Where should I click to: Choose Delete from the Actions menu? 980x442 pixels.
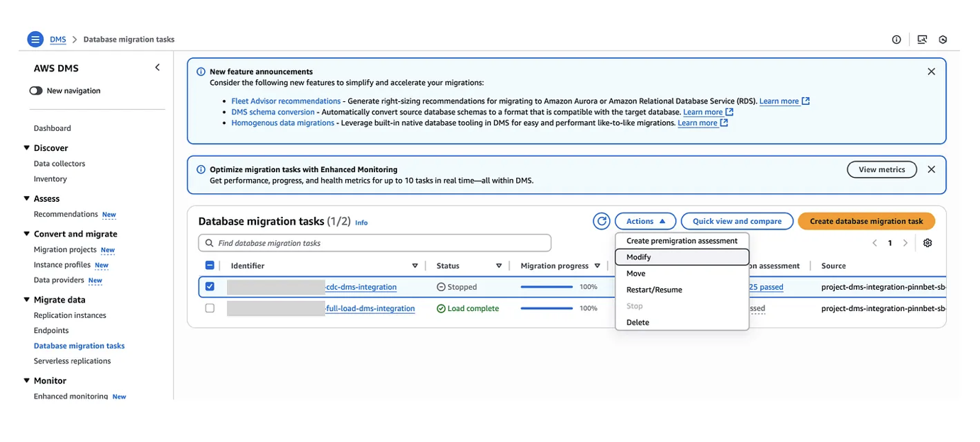637,322
